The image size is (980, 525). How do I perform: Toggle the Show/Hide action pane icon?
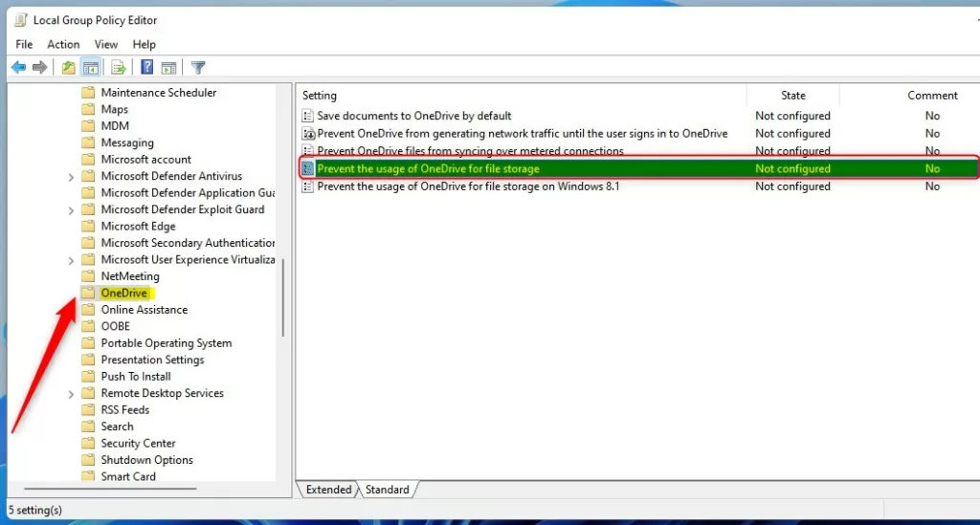tap(168, 68)
